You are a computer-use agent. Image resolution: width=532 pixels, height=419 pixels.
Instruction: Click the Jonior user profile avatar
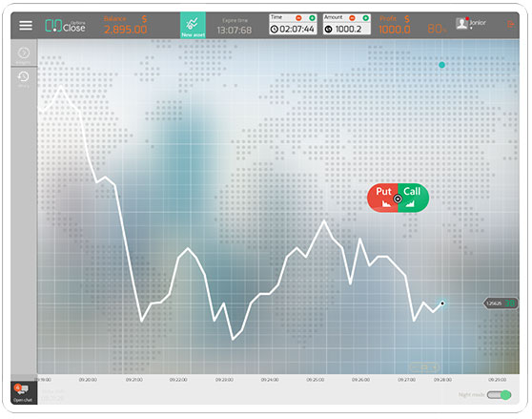(x=462, y=24)
